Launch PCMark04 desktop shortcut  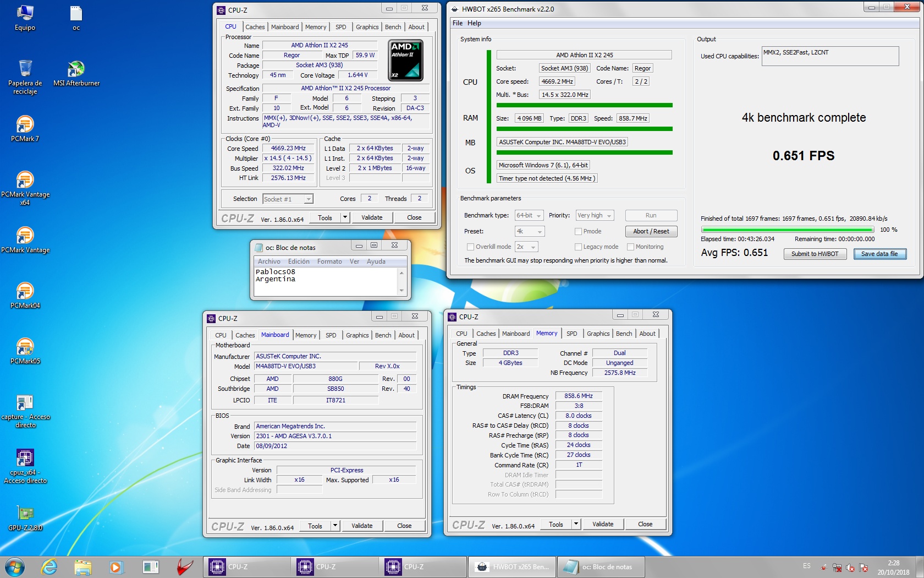[25, 296]
